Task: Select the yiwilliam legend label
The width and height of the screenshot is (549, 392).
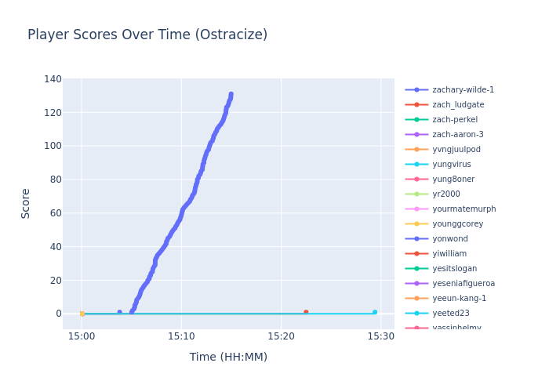Action: point(449,254)
